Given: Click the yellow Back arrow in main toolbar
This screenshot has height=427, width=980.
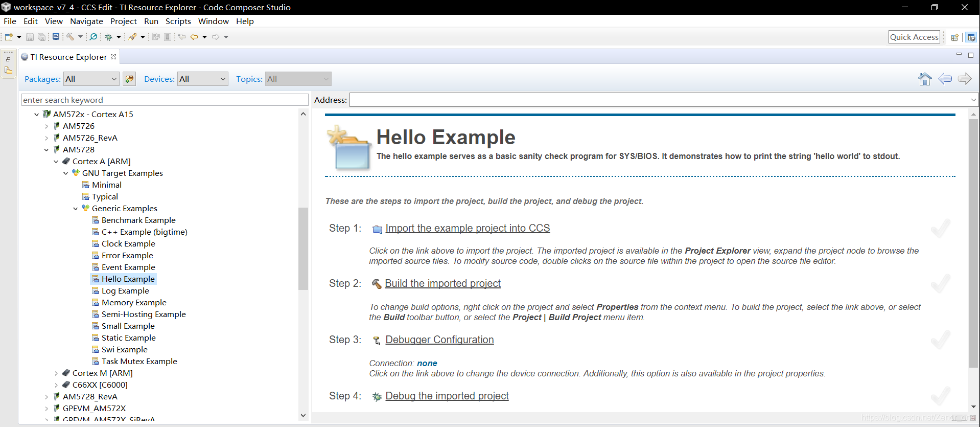Looking at the screenshot, I should pyautogui.click(x=194, y=37).
